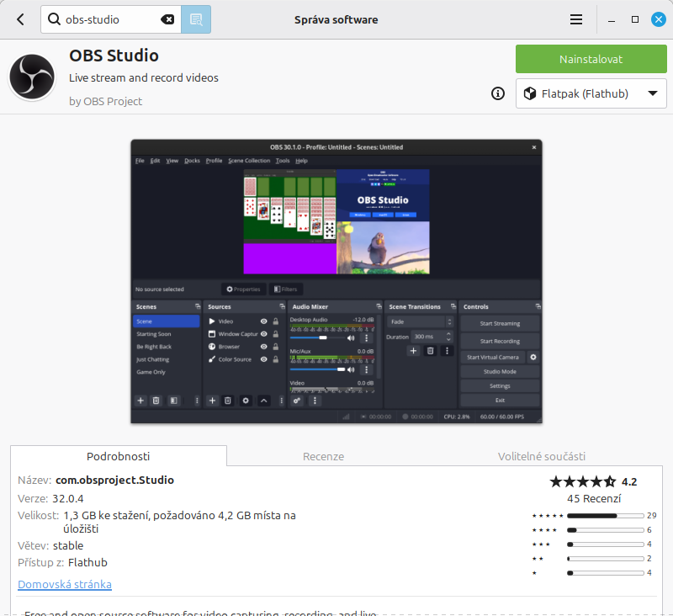Open the Volitelné součásti tab
Viewport: 673px width, 616px height.
tap(541, 456)
